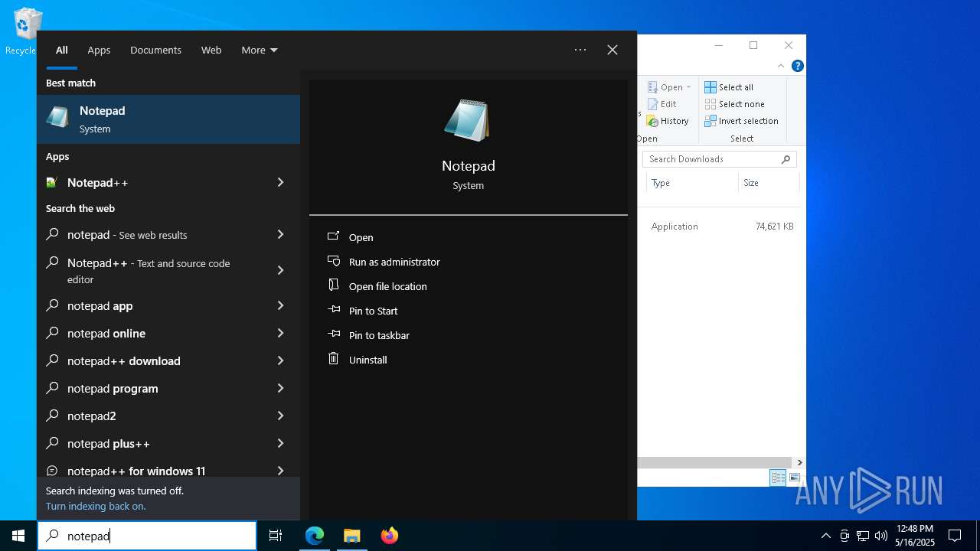Click the large Notepad preview icon
This screenshot has width=980, height=551.
pos(468,120)
